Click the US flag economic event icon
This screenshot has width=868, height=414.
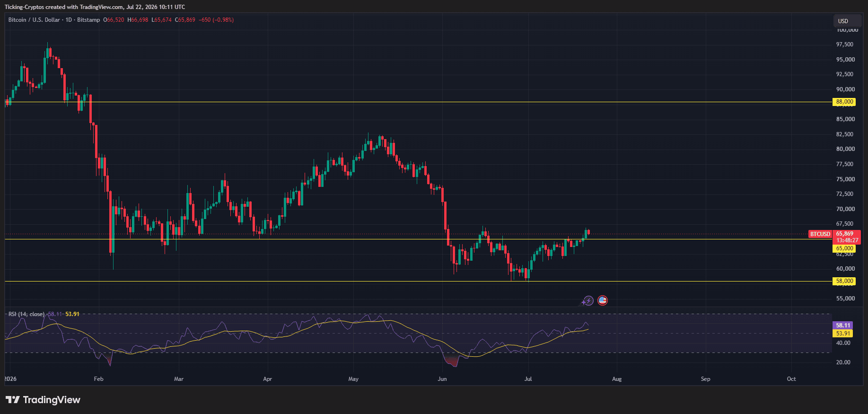pos(603,300)
